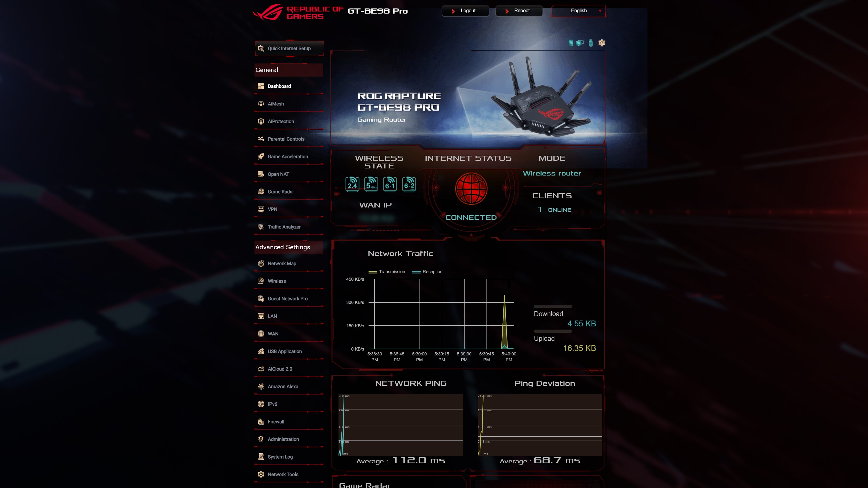This screenshot has height=488, width=868.
Task: Select Dashboard menu tab
Action: point(279,86)
